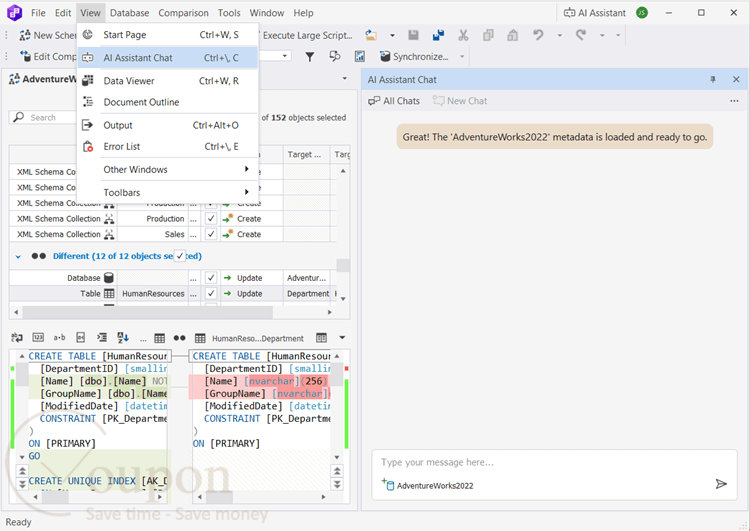The image size is (750, 531).
Task: Click Execute Large Script toolbar button
Action: click(x=307, y=35)
